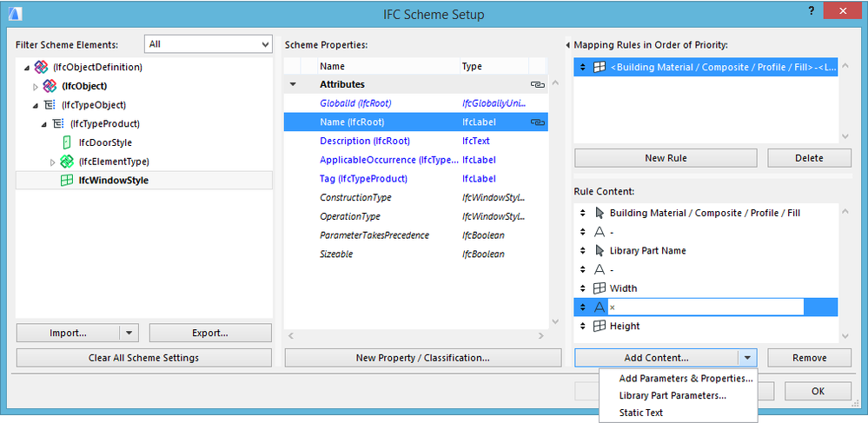The image size is (868, 423).
Task: Open the Add Content dropdown arrow
Action: pyautogui.click(x=747, y=358)
